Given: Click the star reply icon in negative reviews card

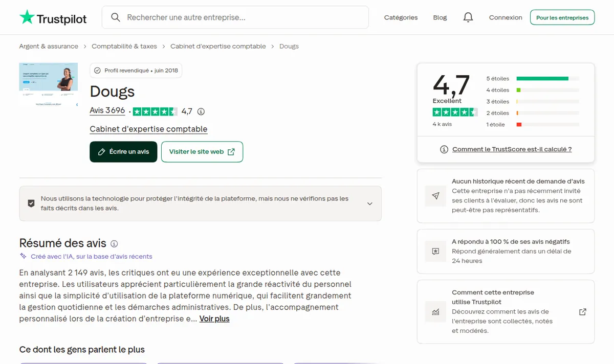Looking at the screenshot, I should 435,251.
